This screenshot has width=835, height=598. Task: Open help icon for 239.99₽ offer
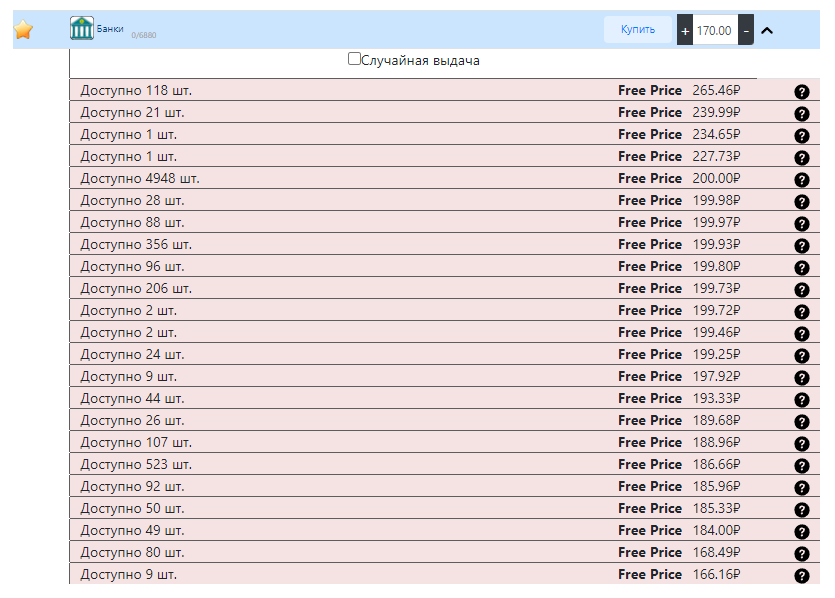coord(801,113)
